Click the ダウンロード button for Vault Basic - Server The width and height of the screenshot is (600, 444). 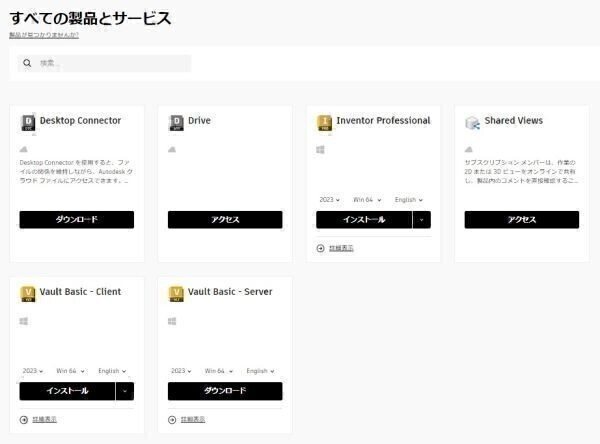click(x=225, y=391)
